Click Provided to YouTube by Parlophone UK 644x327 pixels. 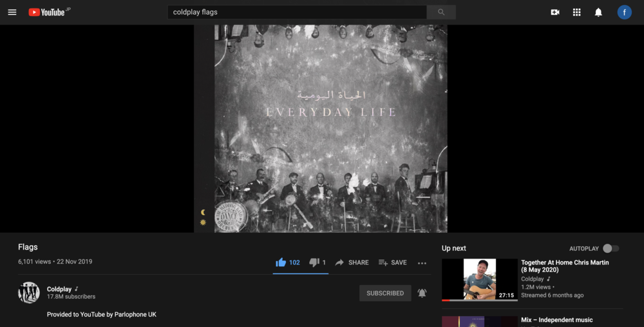[102, 314]
